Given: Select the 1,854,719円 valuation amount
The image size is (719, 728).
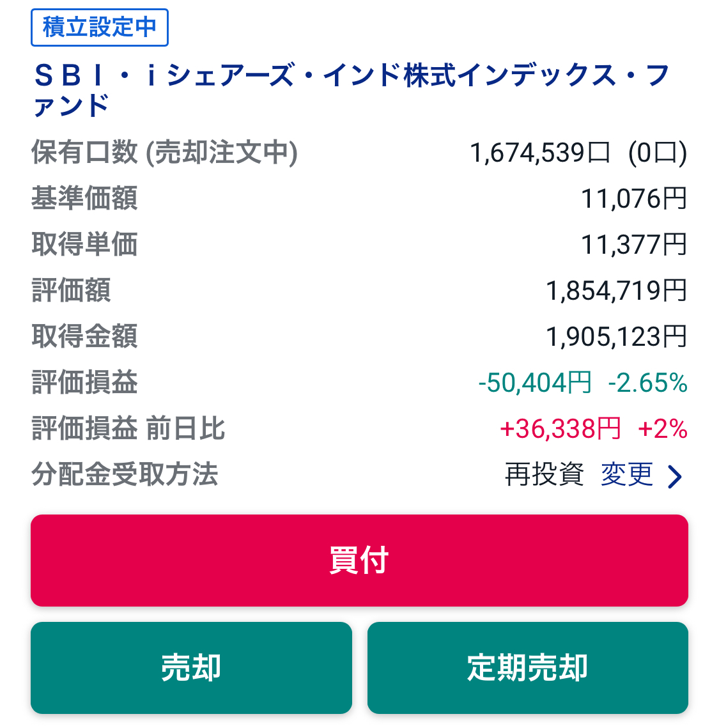Looking at the screenshot, I should tap(616, 291).
